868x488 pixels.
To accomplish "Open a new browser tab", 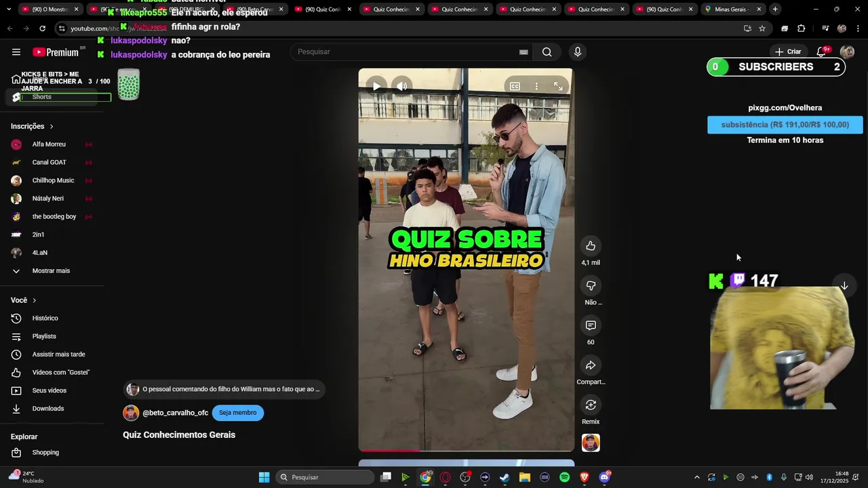I will click(x=775, y=9).
